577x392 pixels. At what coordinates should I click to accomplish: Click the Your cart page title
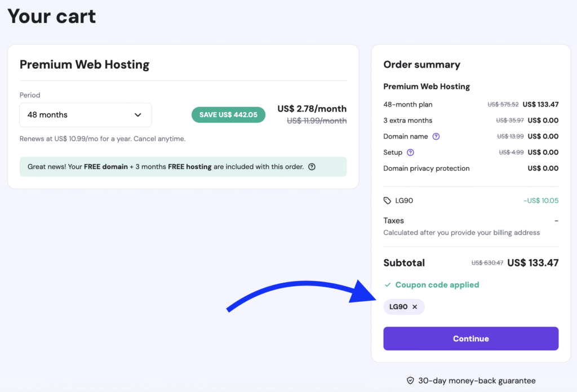click(x=51, y=16)
